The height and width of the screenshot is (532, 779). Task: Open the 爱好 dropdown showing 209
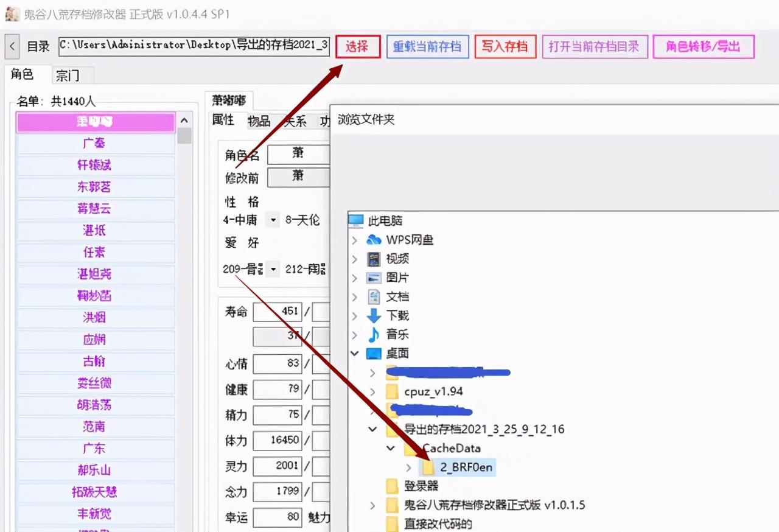[273, 268]
